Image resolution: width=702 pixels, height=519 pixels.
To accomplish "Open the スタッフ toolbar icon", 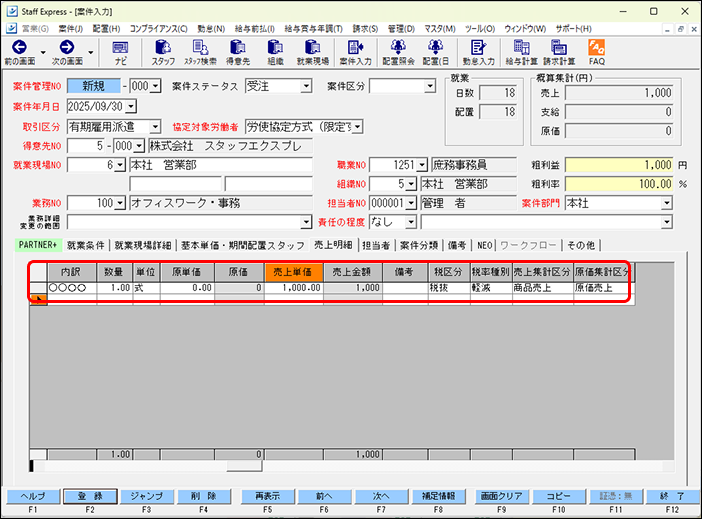I will pos(163,47).
